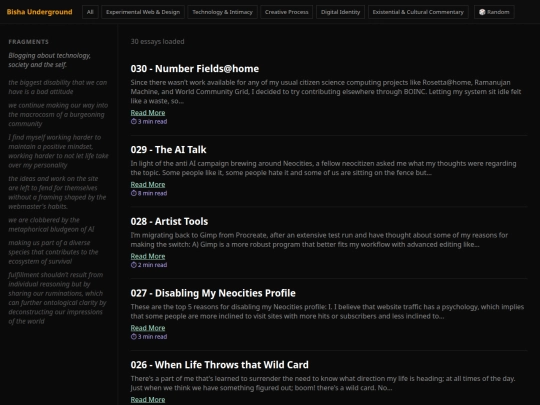
Task: Read More for The AI Talk essay
Action: click(x=148, y=185)
